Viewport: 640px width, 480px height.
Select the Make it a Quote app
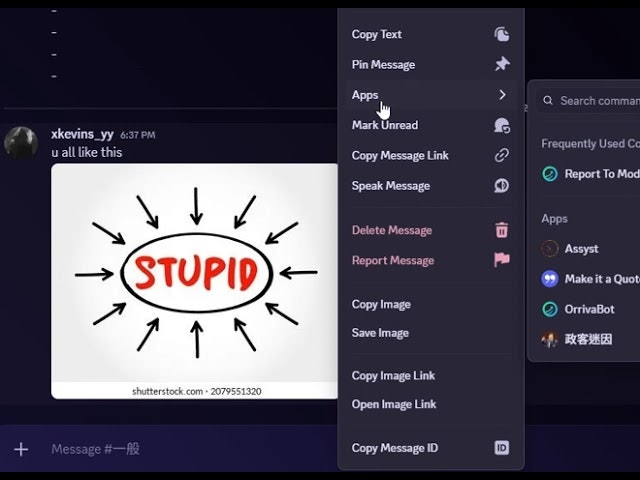coord(587,279)
